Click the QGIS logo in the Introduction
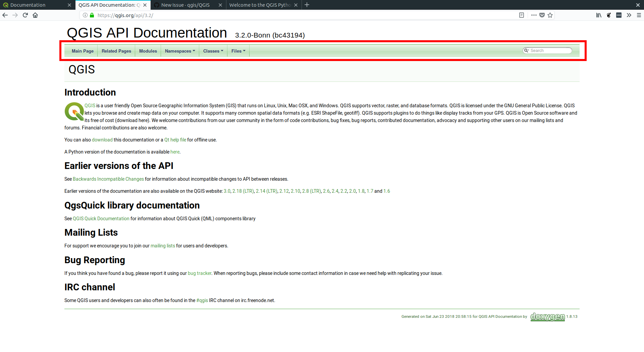Image resolution: width=644 pixels, height=352 pixels. pyautogui.click(x=74, y=112)
